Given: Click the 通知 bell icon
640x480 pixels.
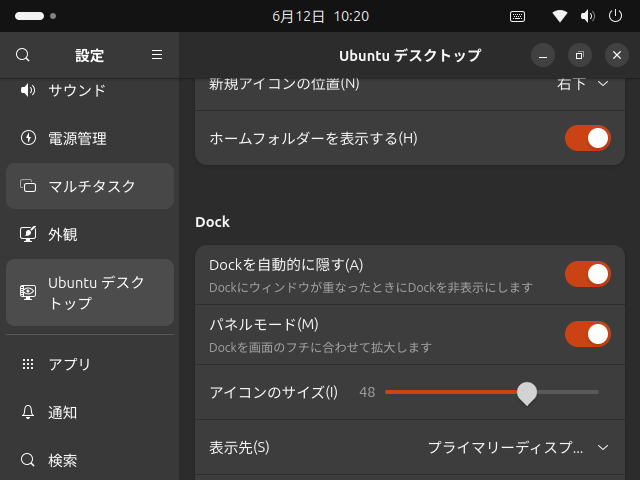Looking at the screenshot, I should tap(28, 412).
